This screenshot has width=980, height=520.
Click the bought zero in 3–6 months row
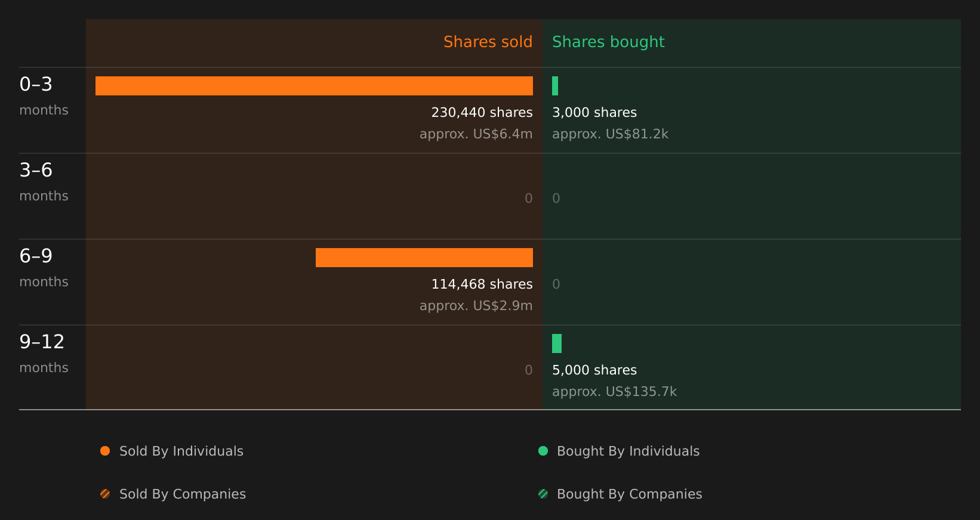(556, 199)
